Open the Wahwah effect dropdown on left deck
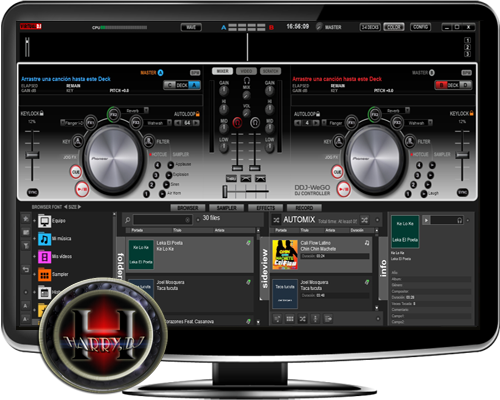500x400 pixels. [x=169, y=123]
